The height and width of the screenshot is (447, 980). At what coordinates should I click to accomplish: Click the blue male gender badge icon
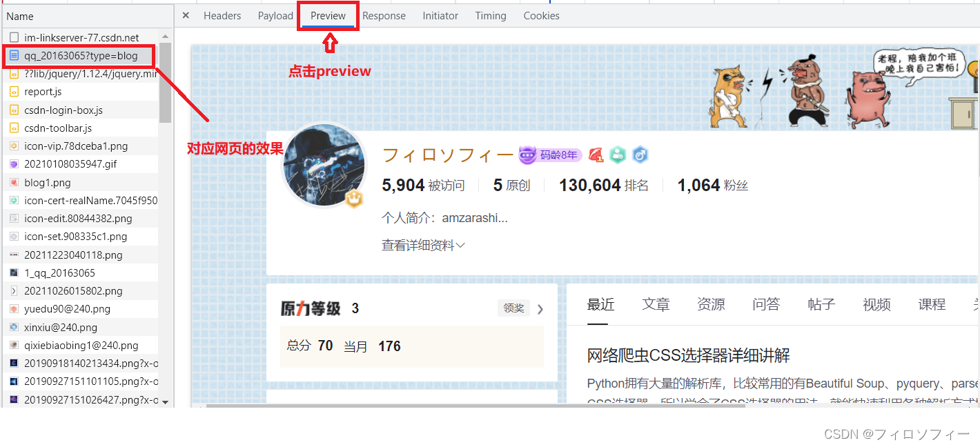(x=640, y=155)
